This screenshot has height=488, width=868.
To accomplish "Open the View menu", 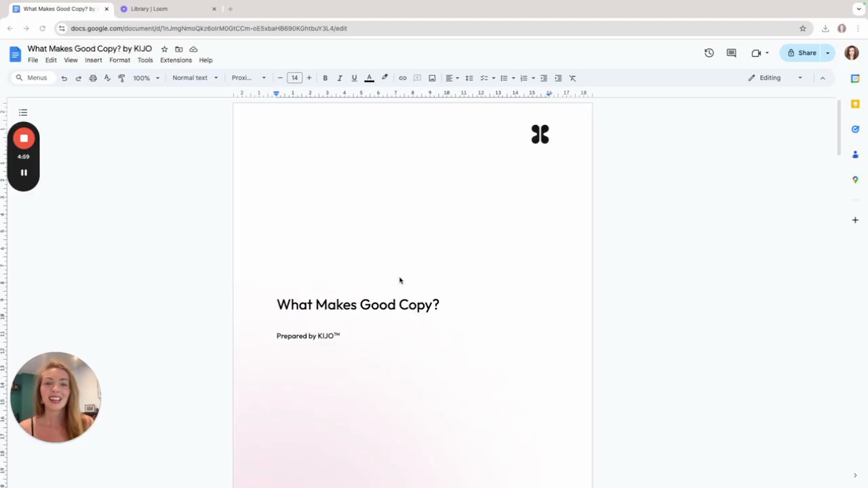I will point(71,60).
